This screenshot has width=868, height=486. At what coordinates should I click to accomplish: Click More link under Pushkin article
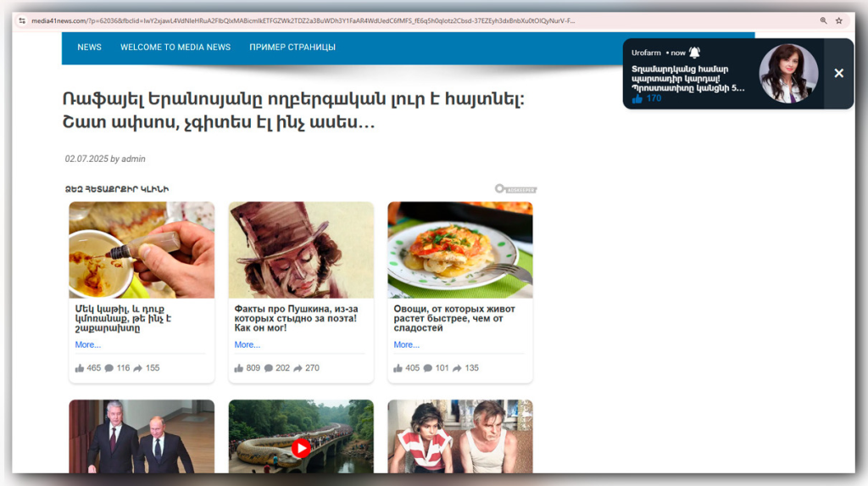click(247, 344)
